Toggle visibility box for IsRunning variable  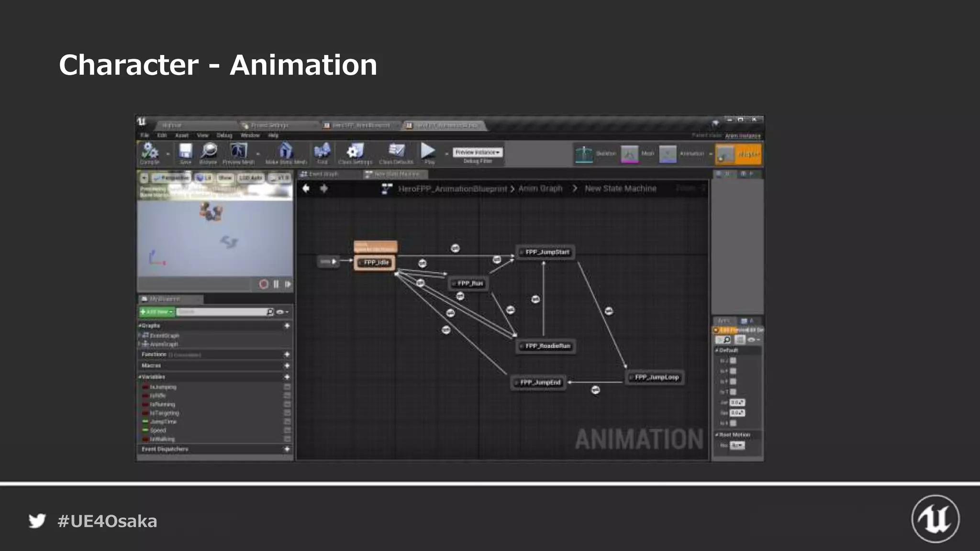287,404
